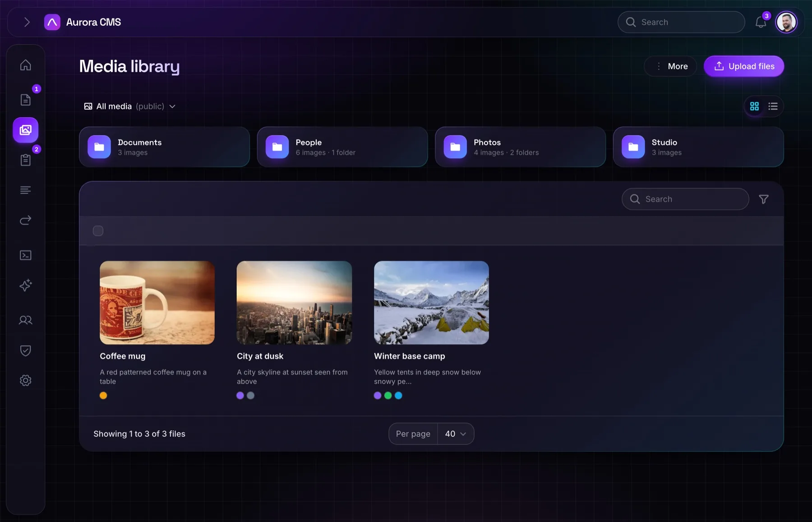
Task: Open the pages document icon in sidebar
Action: (26, 100)
